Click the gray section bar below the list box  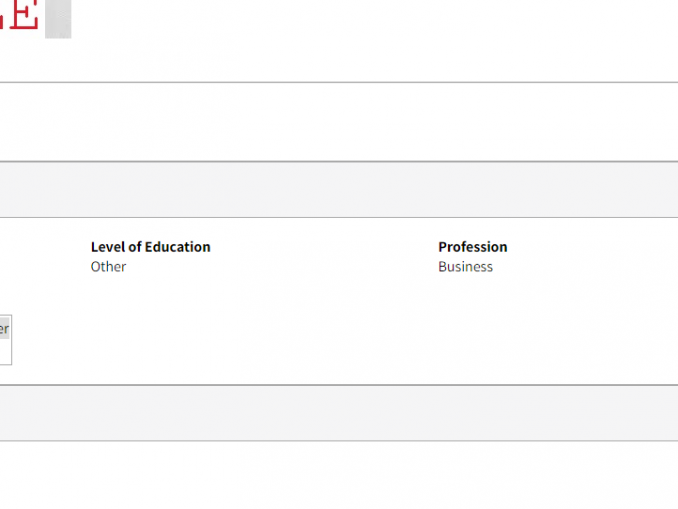[x=339, y=413]
